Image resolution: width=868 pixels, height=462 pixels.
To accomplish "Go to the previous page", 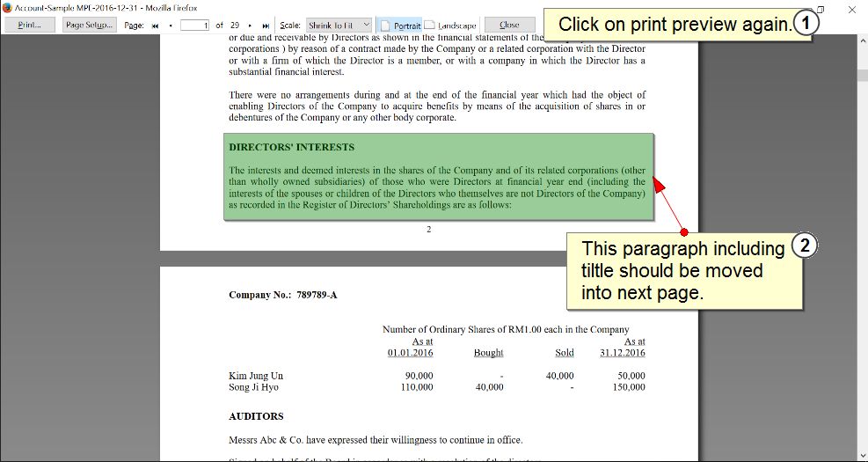I will coord(170,26).
